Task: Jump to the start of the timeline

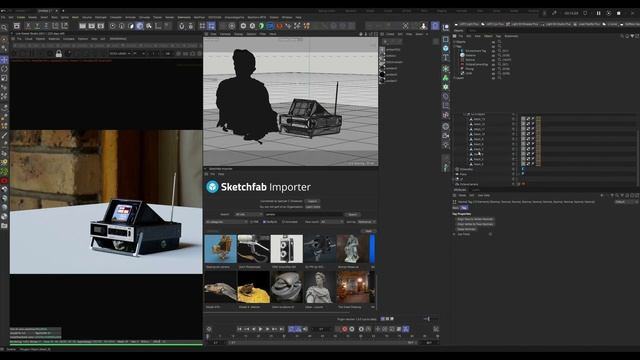Action: [240, 329]
